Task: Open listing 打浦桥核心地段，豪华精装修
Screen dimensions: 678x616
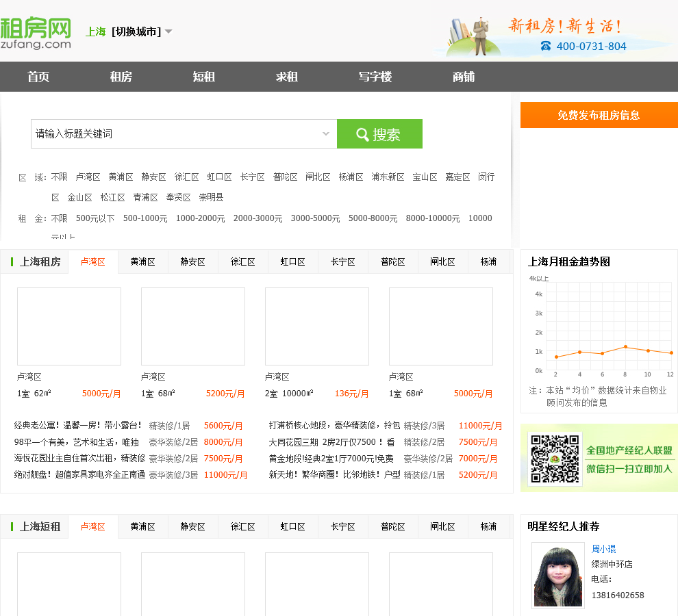Action: (x=334, y=425)
